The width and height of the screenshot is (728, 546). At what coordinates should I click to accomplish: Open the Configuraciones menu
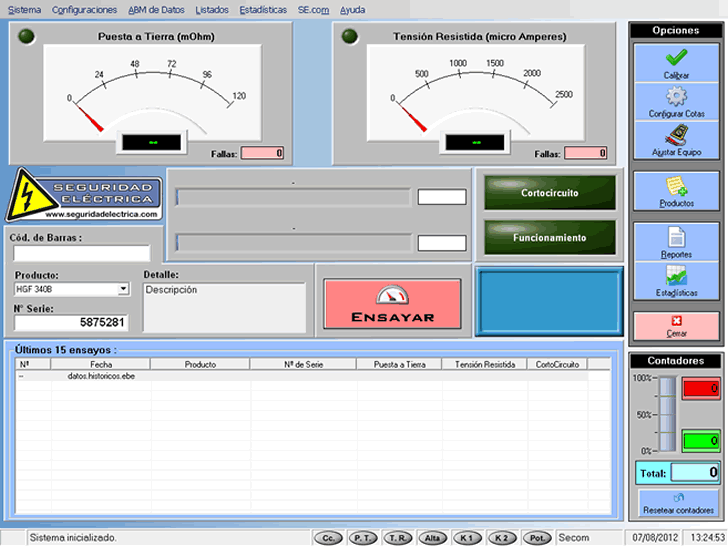[85, 10]
